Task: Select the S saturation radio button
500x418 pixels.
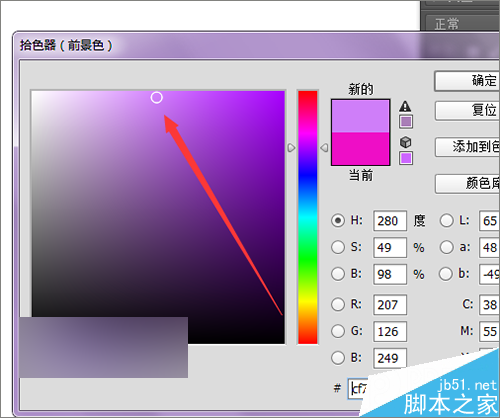Action: [x=338, y=247]
